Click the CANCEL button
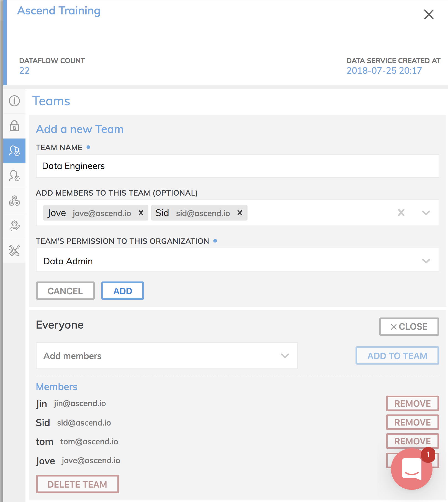The width and height of the screenshot is (448, 502). pos(65,291)
